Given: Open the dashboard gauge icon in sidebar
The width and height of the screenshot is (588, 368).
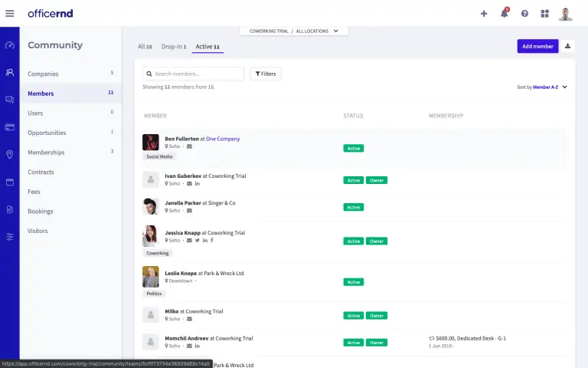Looking at the screenshot, I should tap(9, 45).
